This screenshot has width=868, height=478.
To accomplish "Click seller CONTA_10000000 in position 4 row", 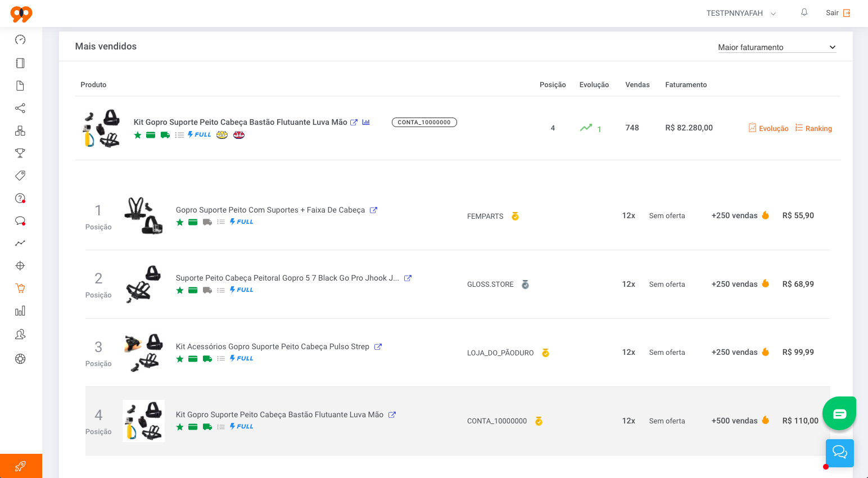I will point(497,421).
